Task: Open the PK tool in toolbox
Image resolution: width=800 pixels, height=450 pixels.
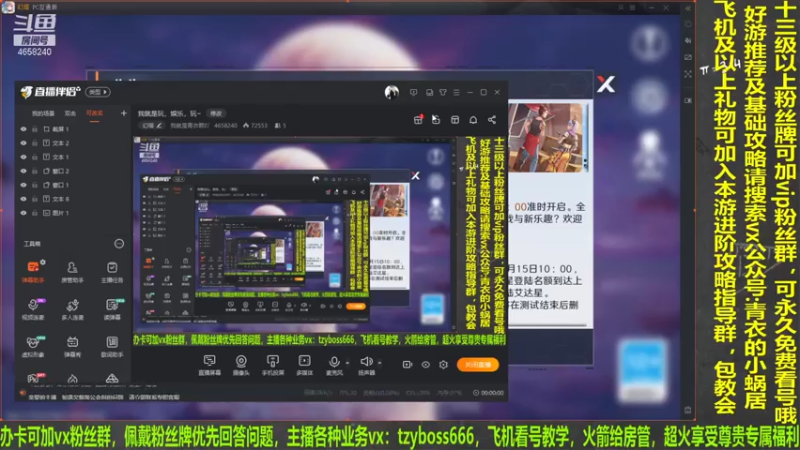Action: point(34,378)
